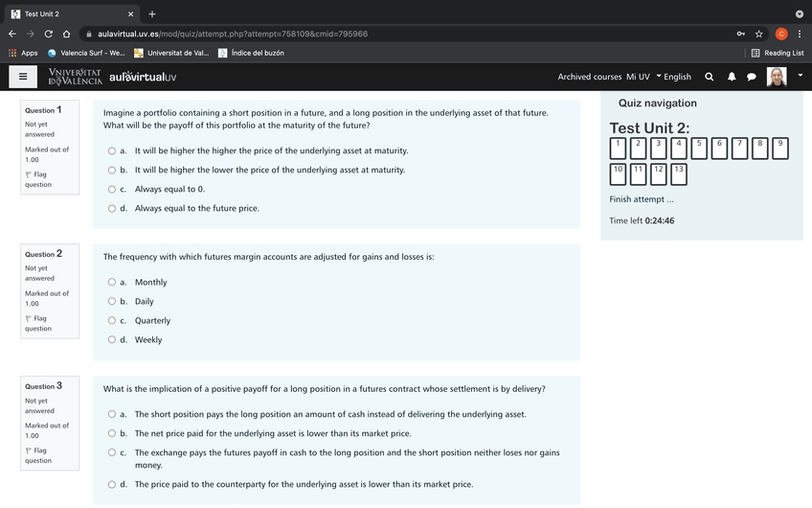Image resolution: width=812 pixels, height=508 pixels.
Task: Click the Finish attempt link
Action: coord(642,199)
